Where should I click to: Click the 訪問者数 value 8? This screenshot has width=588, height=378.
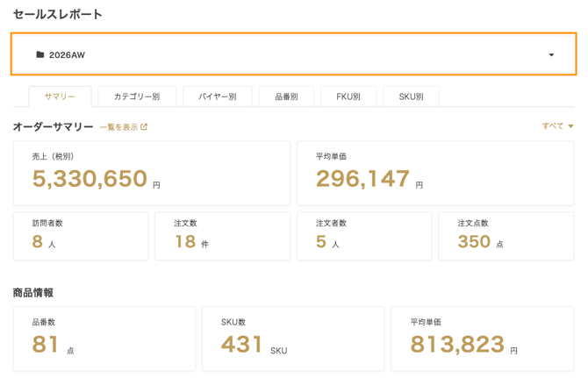click(x=38, y=242)
